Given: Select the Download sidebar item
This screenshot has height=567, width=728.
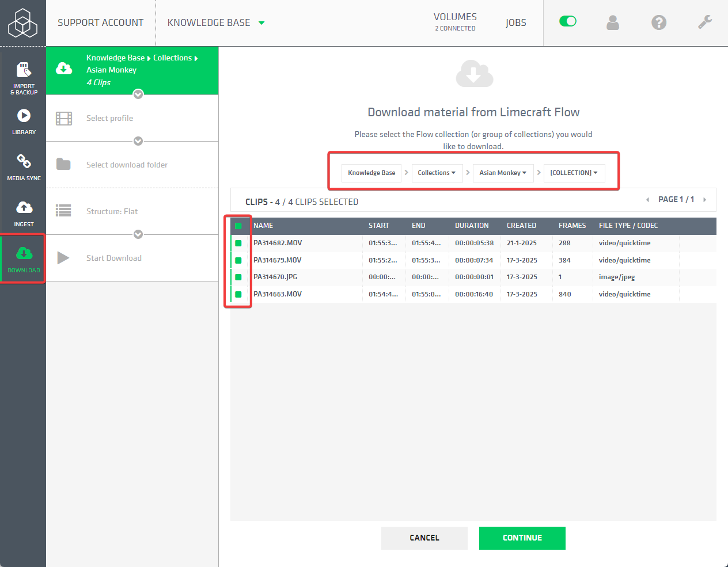Looking at the screenshot, I should tap(24, 259).
